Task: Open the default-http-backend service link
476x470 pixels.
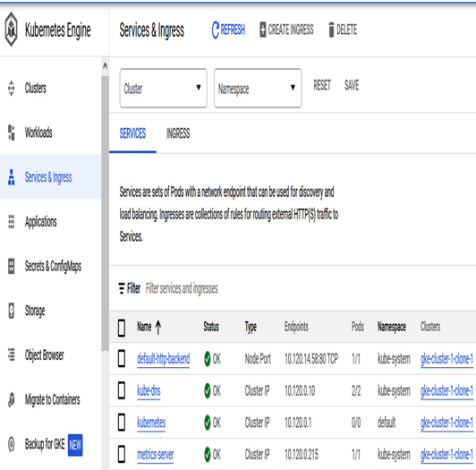Action: (x=164, y=359)
